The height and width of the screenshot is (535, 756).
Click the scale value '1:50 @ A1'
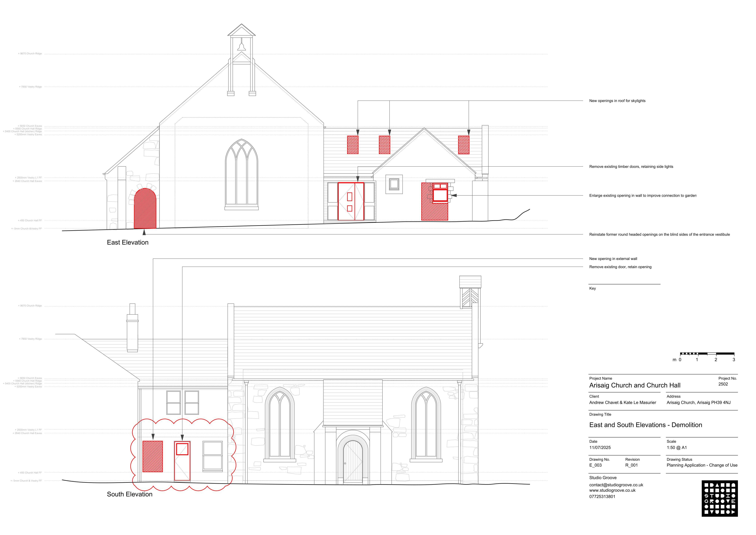coord(677,448)
